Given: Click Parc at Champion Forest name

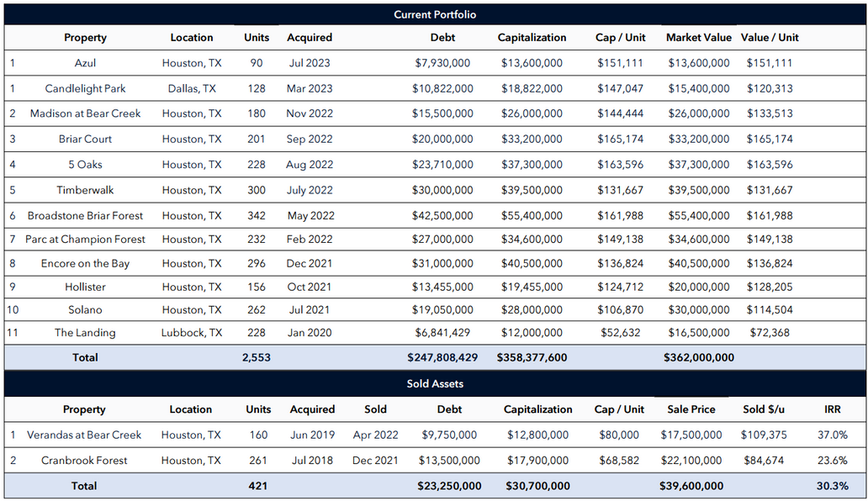Looking at the screenshot, I should coord(85,240).
